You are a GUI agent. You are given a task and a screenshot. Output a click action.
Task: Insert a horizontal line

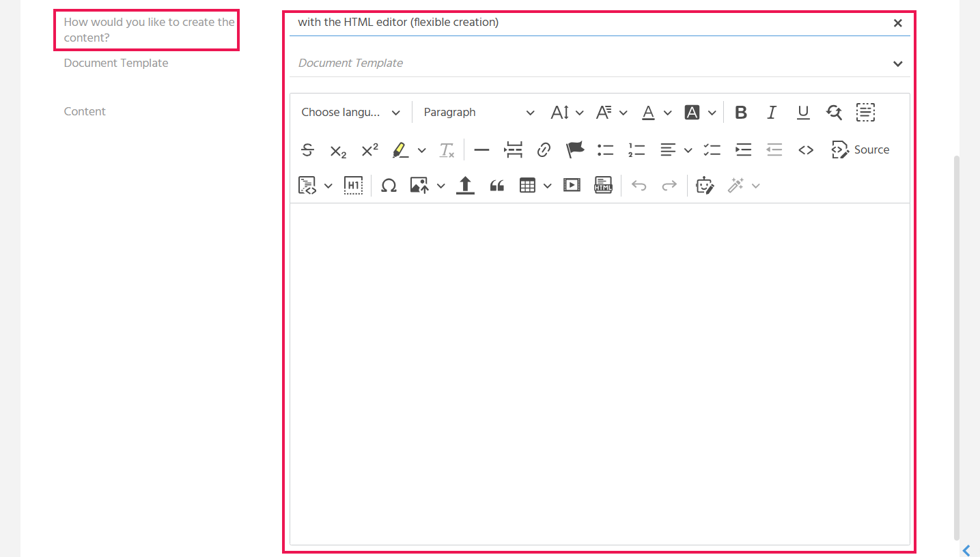(481, 150)
